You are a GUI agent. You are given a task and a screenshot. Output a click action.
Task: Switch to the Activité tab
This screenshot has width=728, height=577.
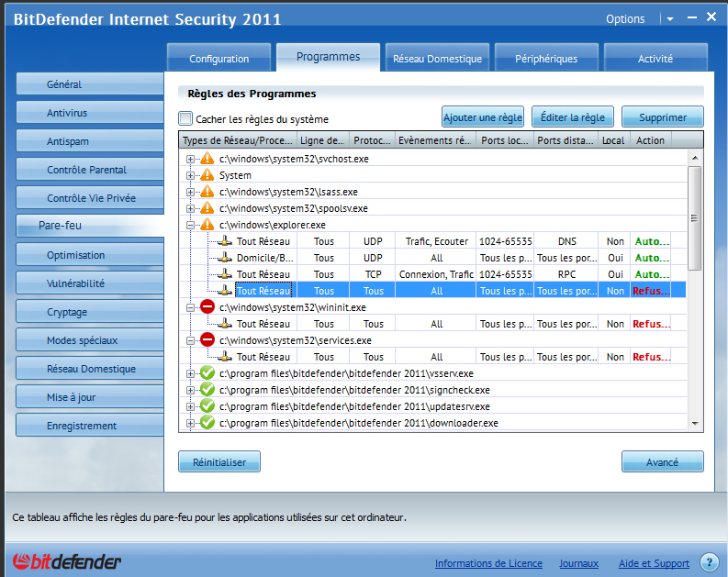[655, 58]
